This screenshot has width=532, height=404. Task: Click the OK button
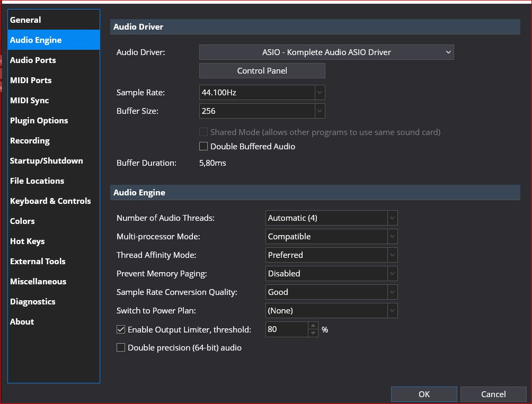pyautogui.click(x=424, y=394)
